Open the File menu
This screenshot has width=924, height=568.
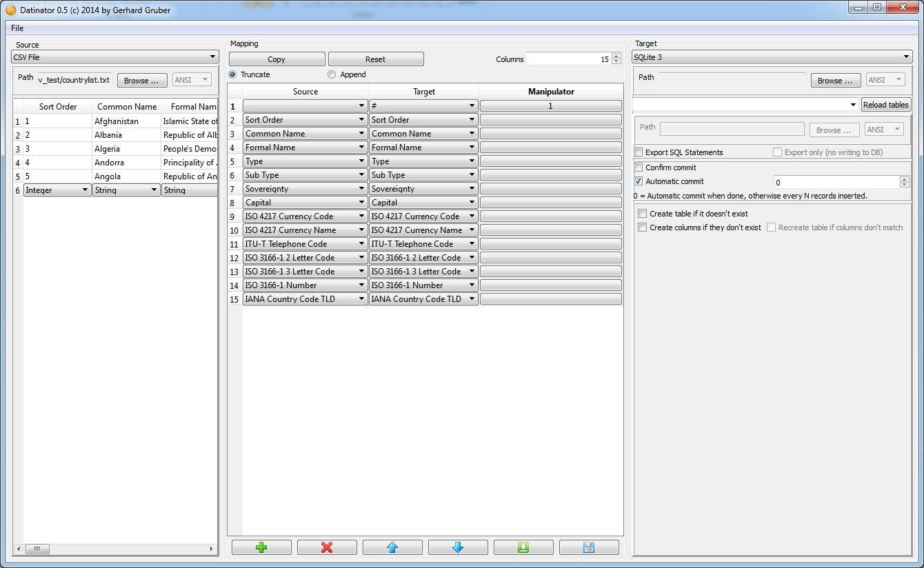click(x=17, y=28)
